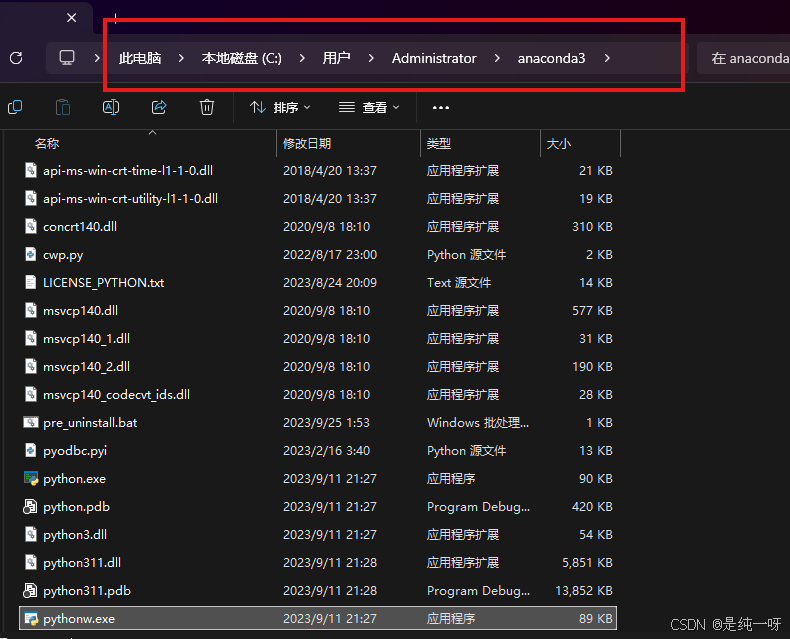Screen dimensions: 790x639
Task: Click the python311.pdb debug file icon
Action: click(30, 590)
